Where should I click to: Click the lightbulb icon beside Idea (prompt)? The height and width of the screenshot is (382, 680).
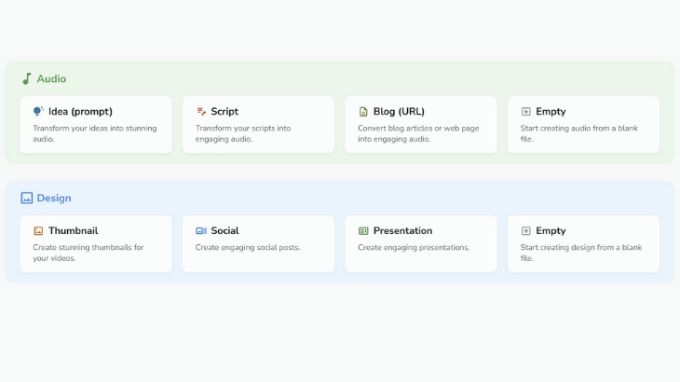coord(38,111)
